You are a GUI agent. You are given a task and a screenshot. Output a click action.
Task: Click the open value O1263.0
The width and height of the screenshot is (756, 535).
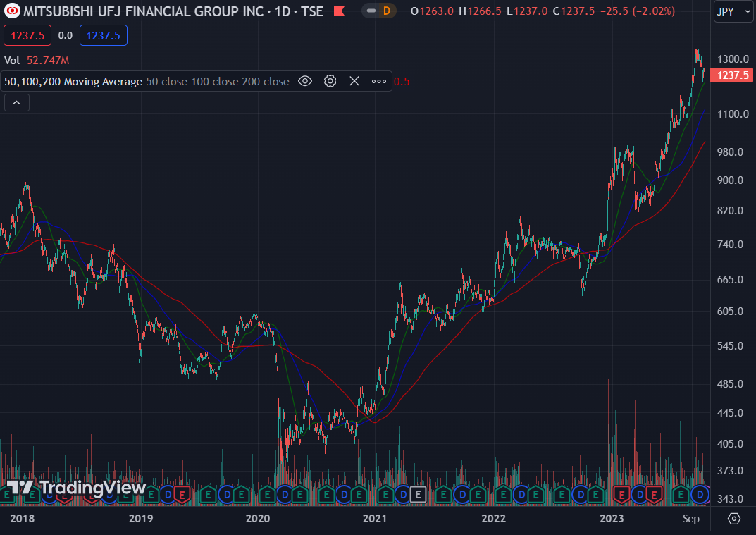(432, 11)
